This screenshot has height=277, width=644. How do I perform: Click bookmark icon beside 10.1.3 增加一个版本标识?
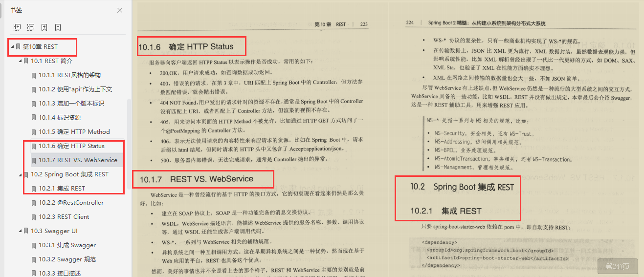click(34, 104)
